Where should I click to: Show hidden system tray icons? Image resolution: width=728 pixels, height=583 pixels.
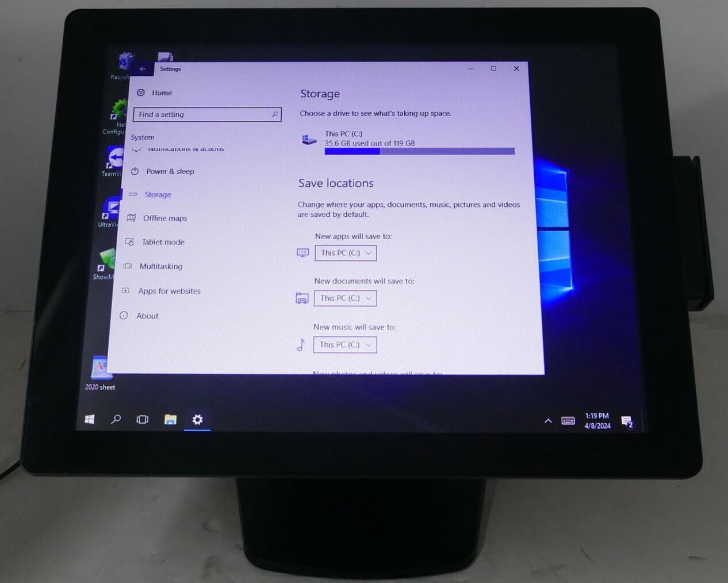click(548, 421)
